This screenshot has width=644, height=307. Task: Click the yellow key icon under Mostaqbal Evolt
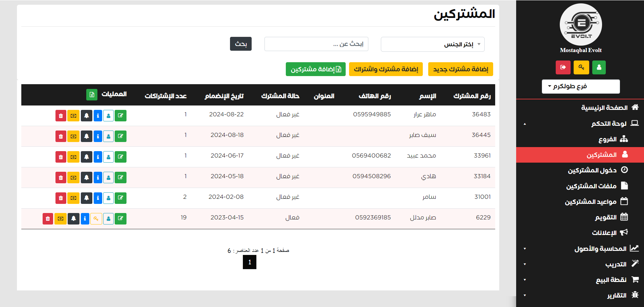pos(581,67)
